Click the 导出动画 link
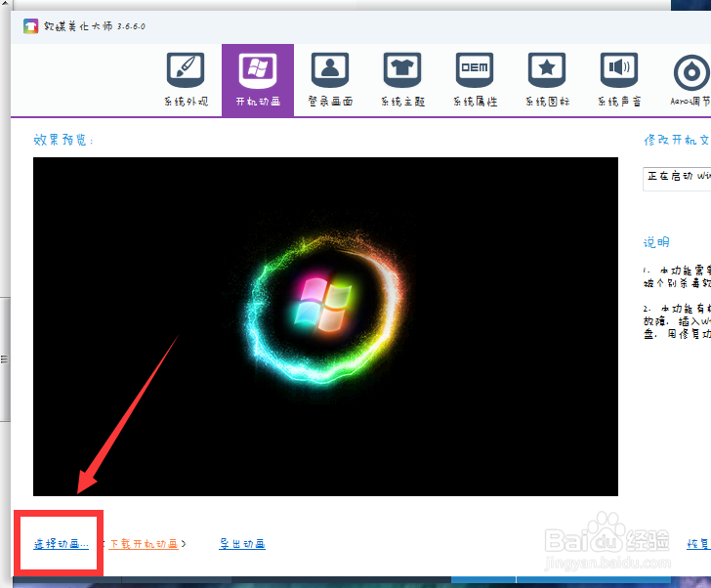Image resolution: width=711 pixels, height=588 pixels. [x=242, y=544]
